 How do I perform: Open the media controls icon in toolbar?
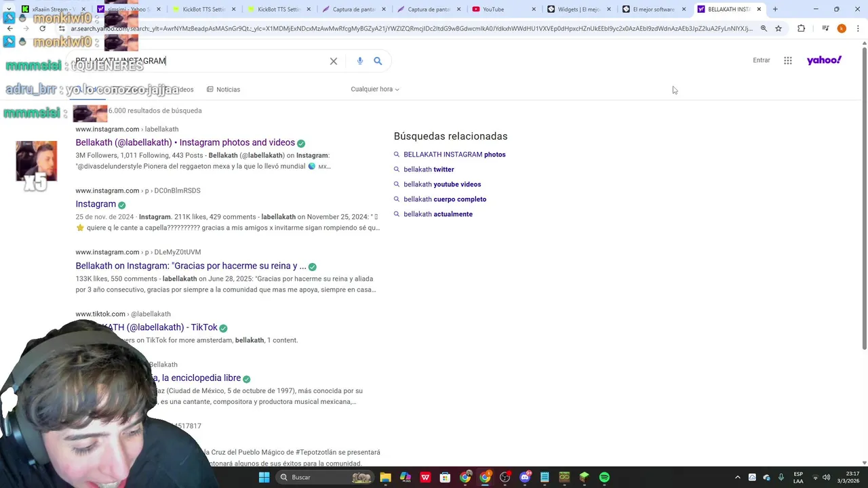tap(825, 28)
